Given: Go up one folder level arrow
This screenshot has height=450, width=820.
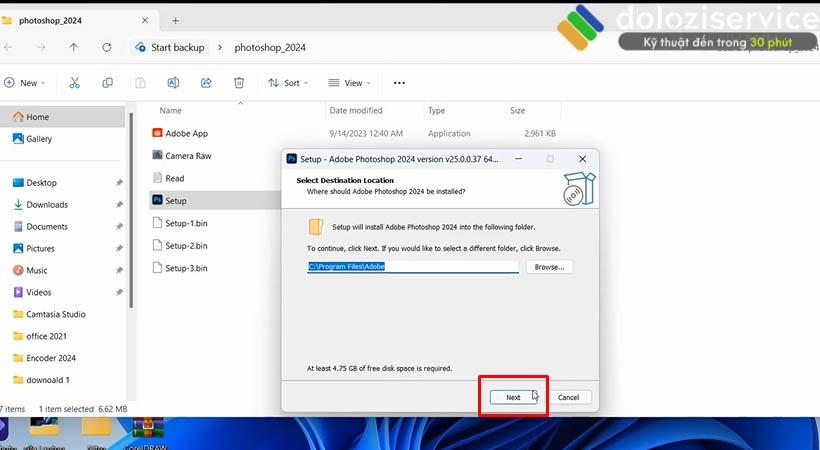Looking at the screenshot, I should [74, 48].
